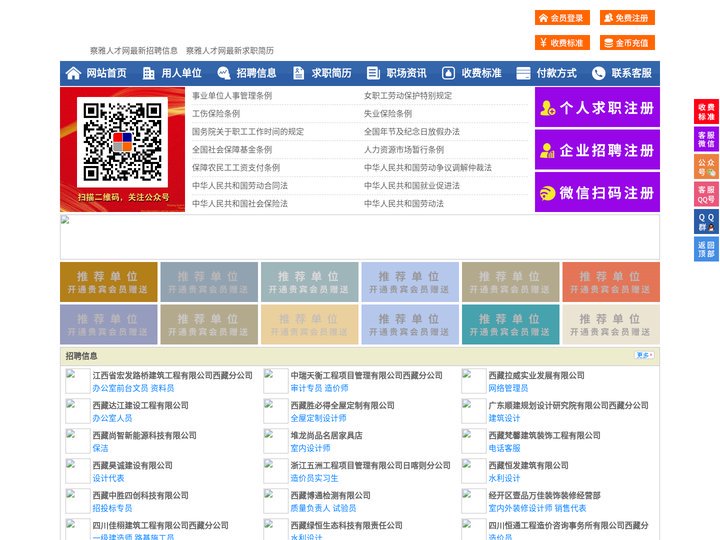Viewport: 720px width, 540px height.
Task: Click the gold-brown 推荐单位 tile
Action: (x=108, y=282)
